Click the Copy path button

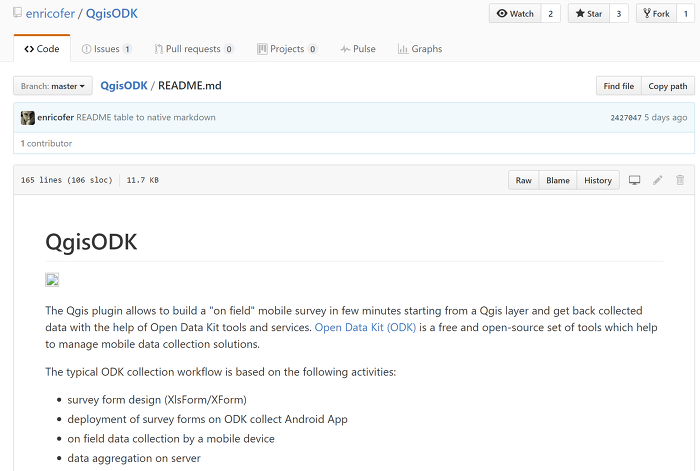pyautogui.click(x=668, y=86)
